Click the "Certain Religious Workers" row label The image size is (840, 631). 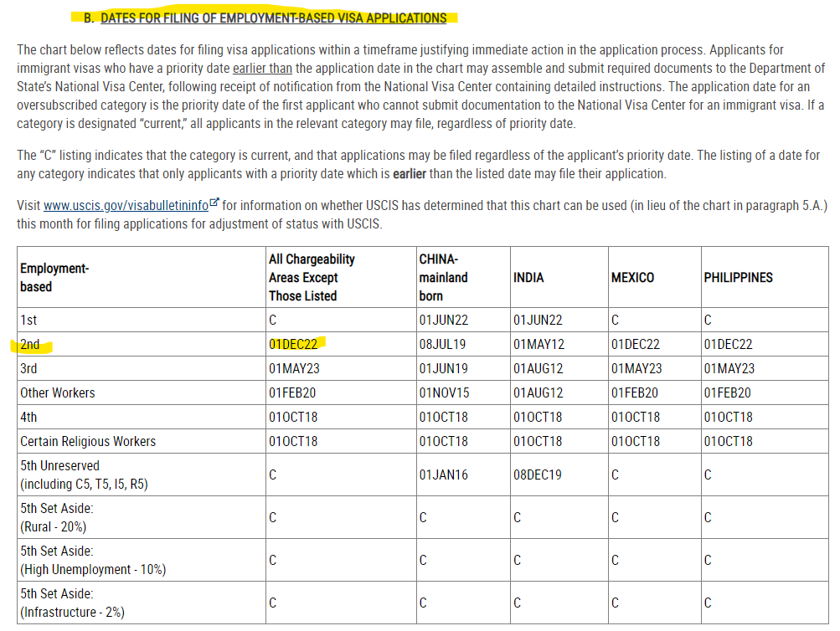tap(88, 442)
